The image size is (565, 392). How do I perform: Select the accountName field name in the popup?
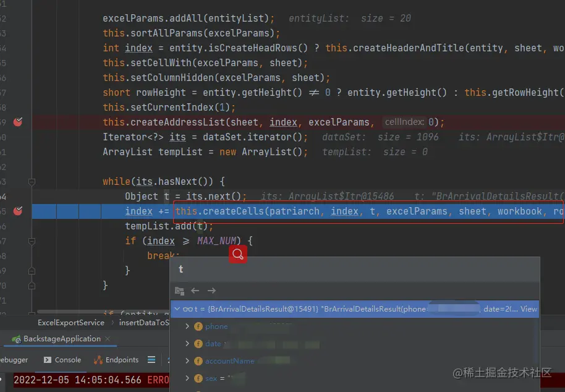pyautogui.click(x=230, y=361)
